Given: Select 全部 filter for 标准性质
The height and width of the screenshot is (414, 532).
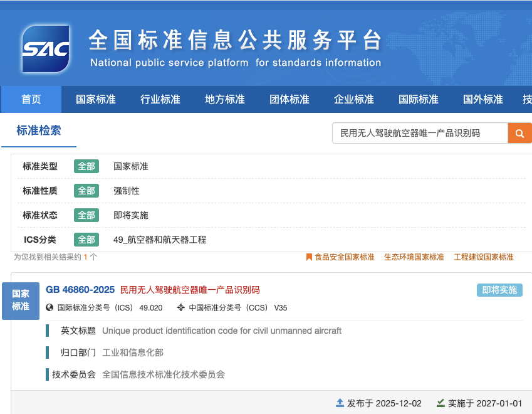Looking at the screenshot, I should click(x=86, y=191).
